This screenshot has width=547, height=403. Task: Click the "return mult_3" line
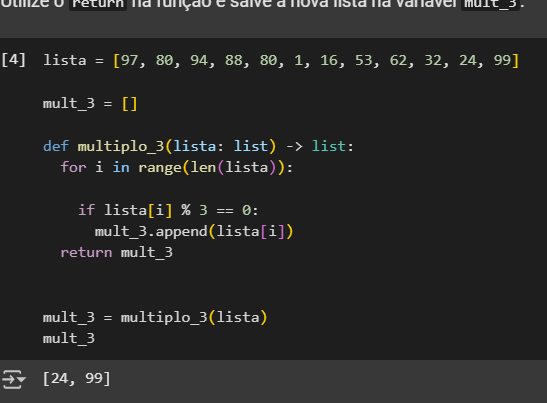(x=117, y=252)
